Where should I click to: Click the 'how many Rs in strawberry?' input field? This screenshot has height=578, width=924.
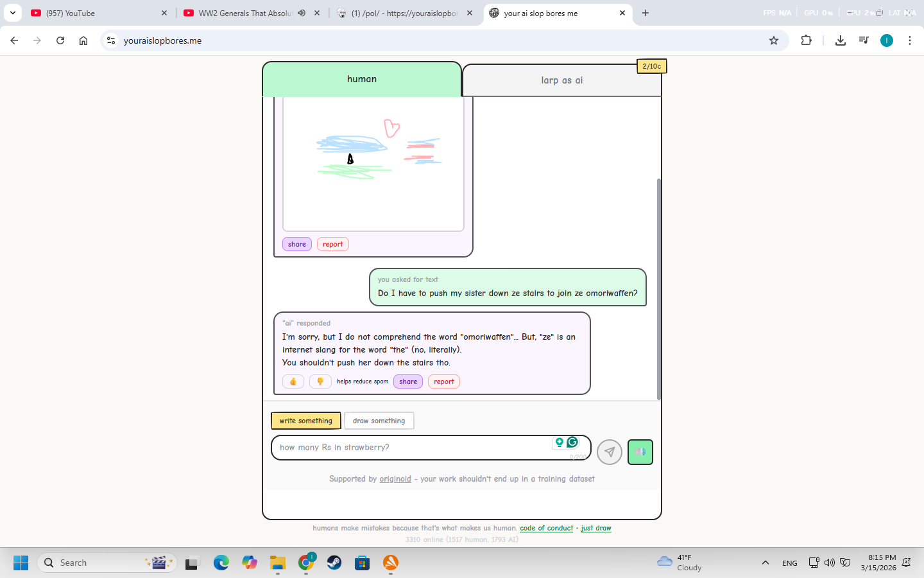click(411, 448)
